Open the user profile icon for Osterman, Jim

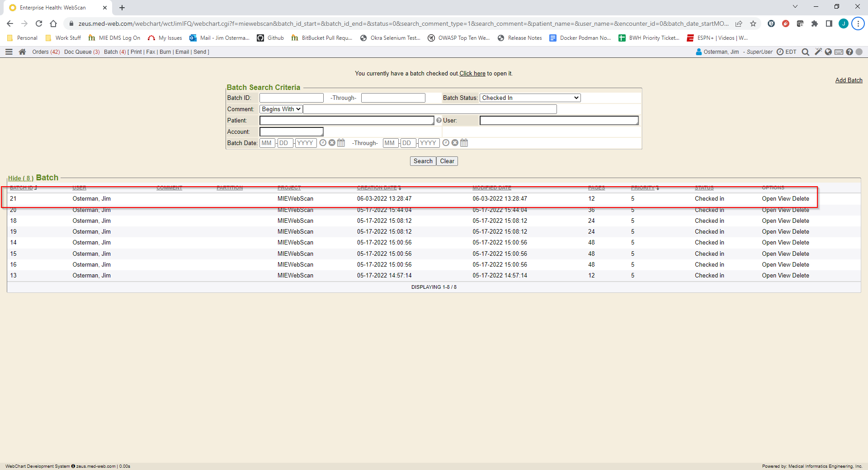click(699, 52)
